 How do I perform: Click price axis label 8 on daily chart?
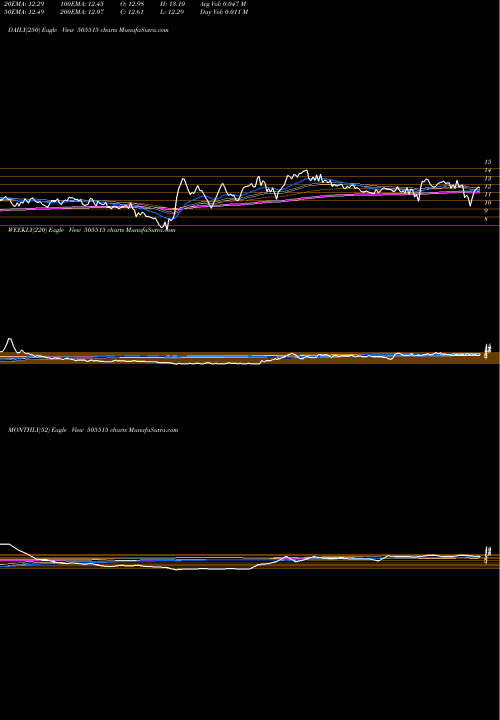(x=486, y=219)
